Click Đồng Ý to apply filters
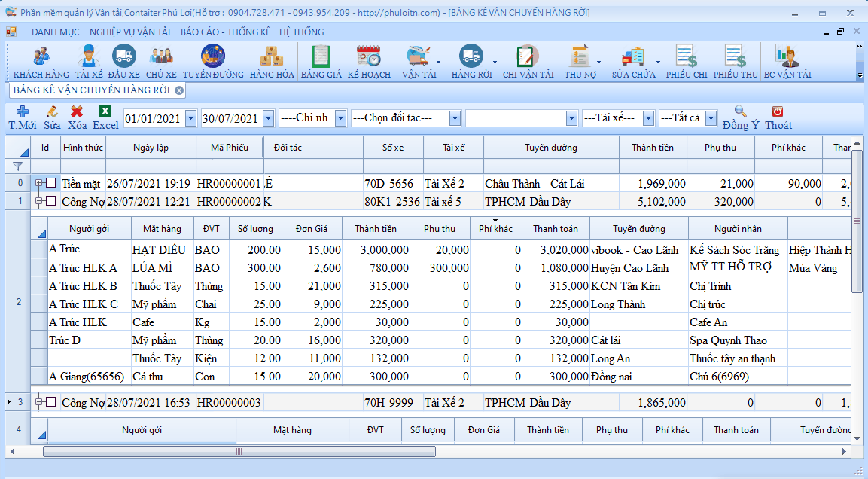The width and height of the screenshot is (868, 479). coord(741,118)
